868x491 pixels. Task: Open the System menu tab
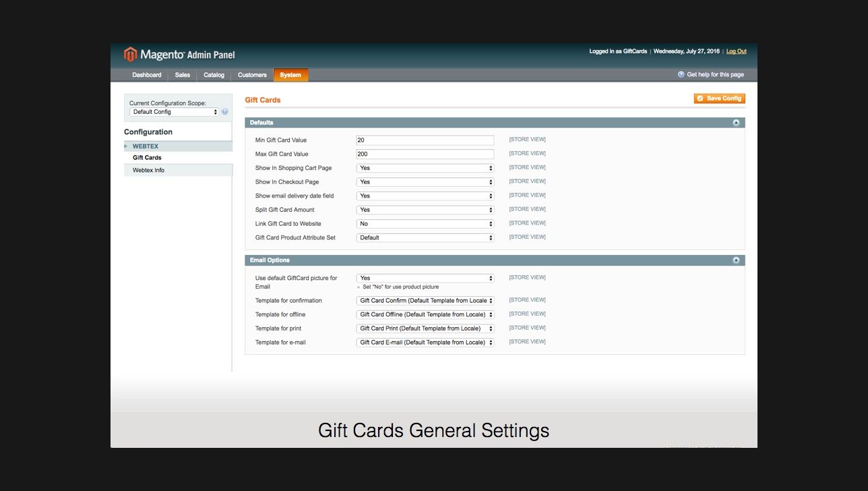point(290,75)
